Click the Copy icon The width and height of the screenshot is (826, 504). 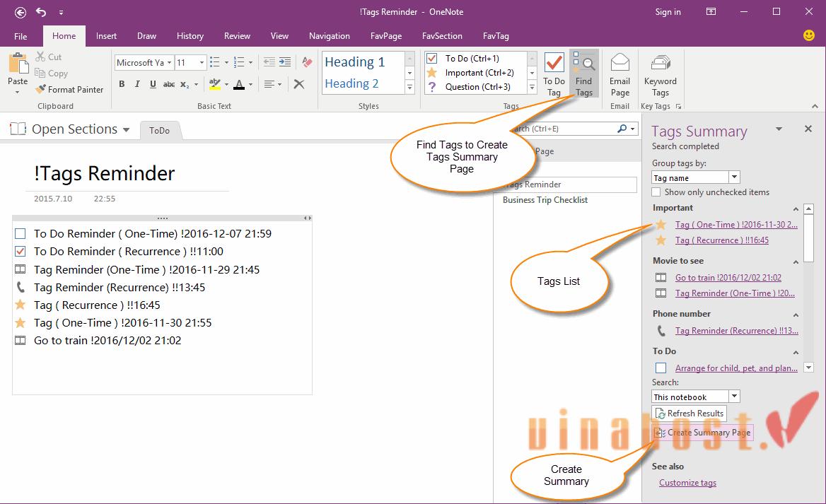40,73
